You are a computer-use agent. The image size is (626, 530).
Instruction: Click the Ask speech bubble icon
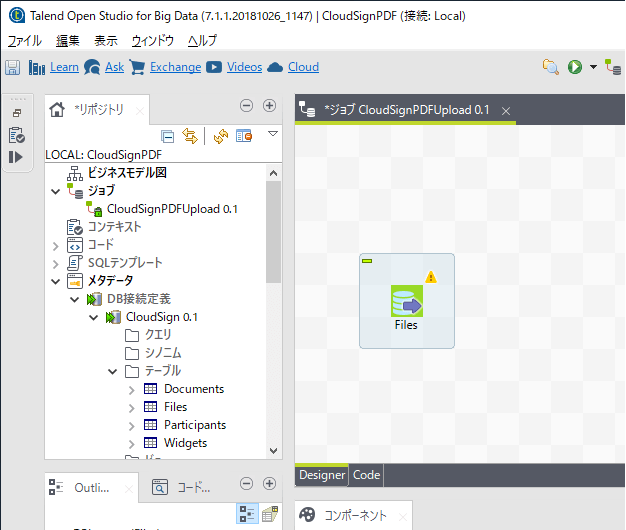tap(93, 67)
